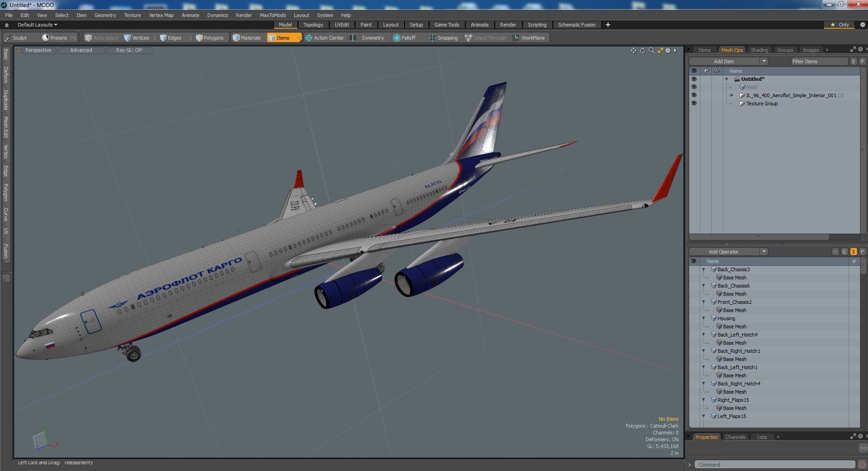Select the Texture Group item
This screenshot has height=471, width=868.
762,104
